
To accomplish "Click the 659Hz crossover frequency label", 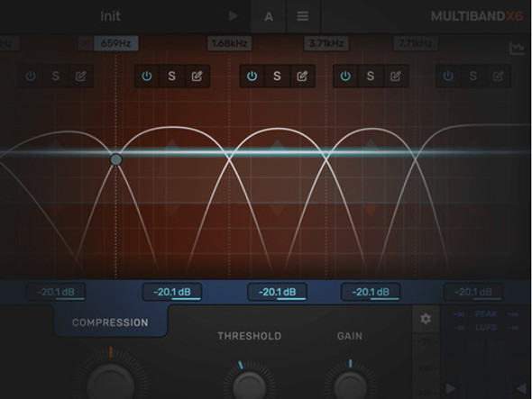I will (116, 43).
